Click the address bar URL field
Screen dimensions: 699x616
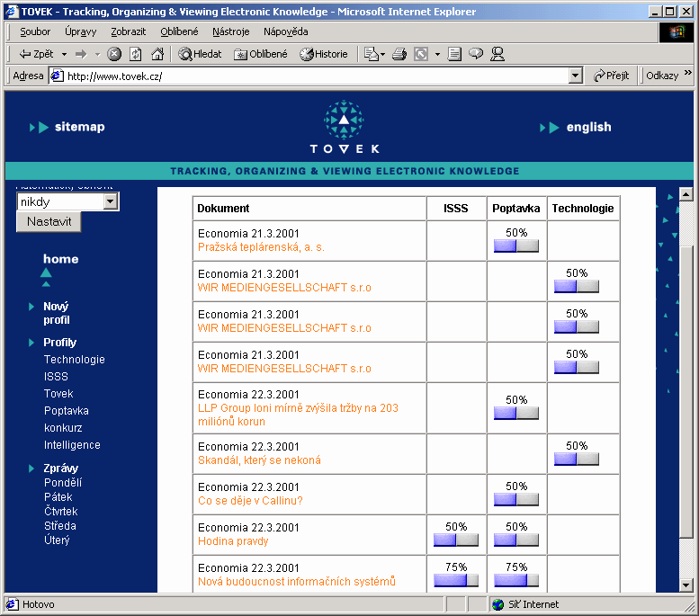click(x=308, y=76)
